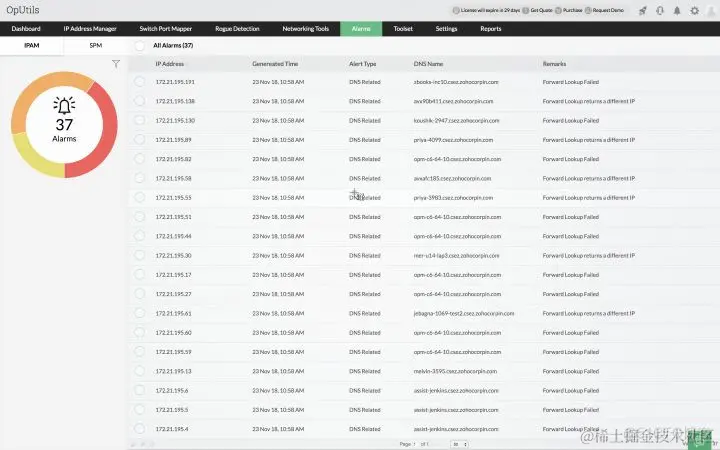Open the Switch Port Mapper menu
Screen dimensions: 720x450
[166, 28]
